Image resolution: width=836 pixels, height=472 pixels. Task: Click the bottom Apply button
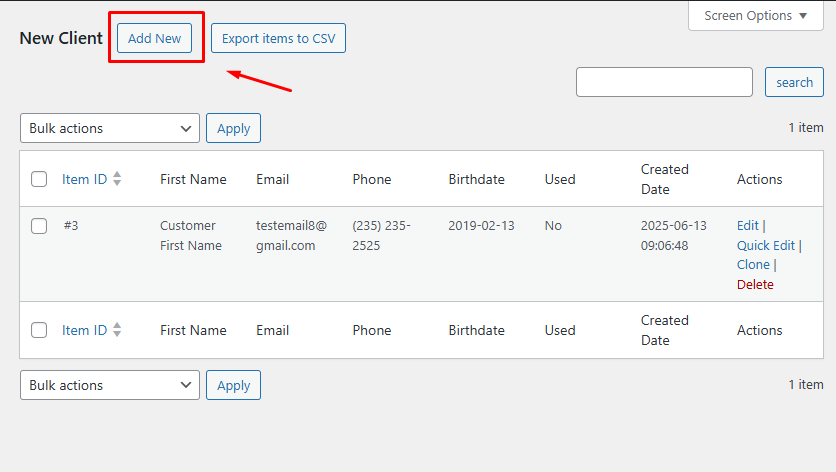coord(233,385)
